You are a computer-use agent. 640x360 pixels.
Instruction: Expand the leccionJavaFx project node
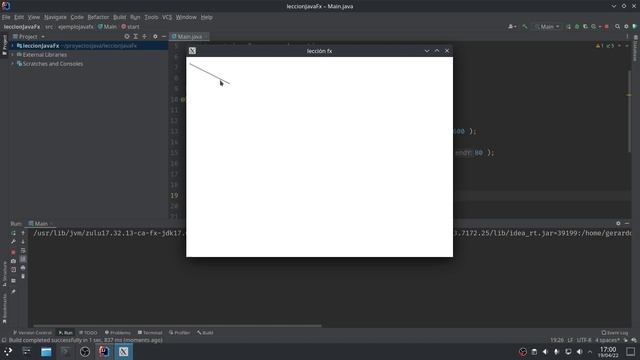pyautogui.click(x=13, y=46)
